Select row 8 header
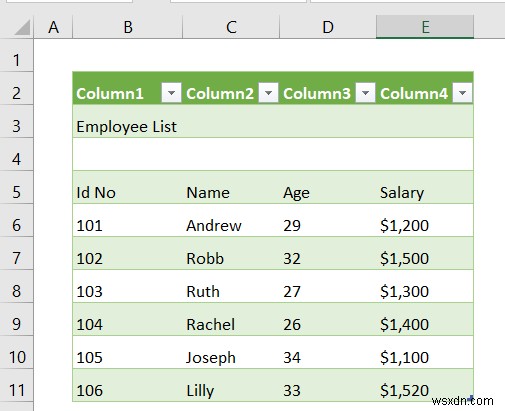Image resolution: width=505 pixels, height=411 pixels. pos(16,286)
